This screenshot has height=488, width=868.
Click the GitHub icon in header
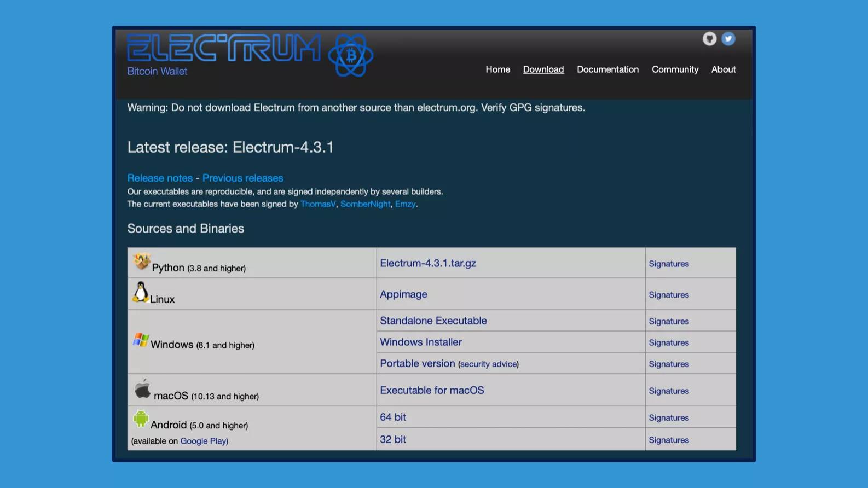(709, 39)
